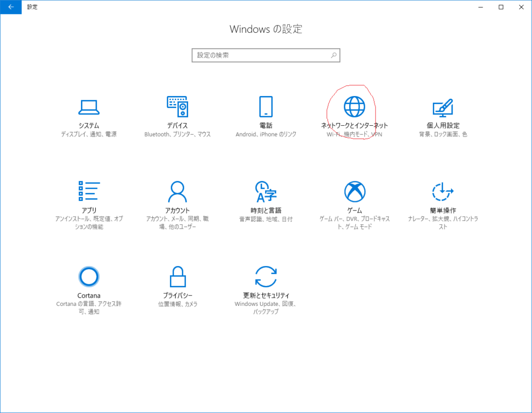Select the 個人用設定 paintbrush icon
Viewport: 532px width, 413px height.
443,107
